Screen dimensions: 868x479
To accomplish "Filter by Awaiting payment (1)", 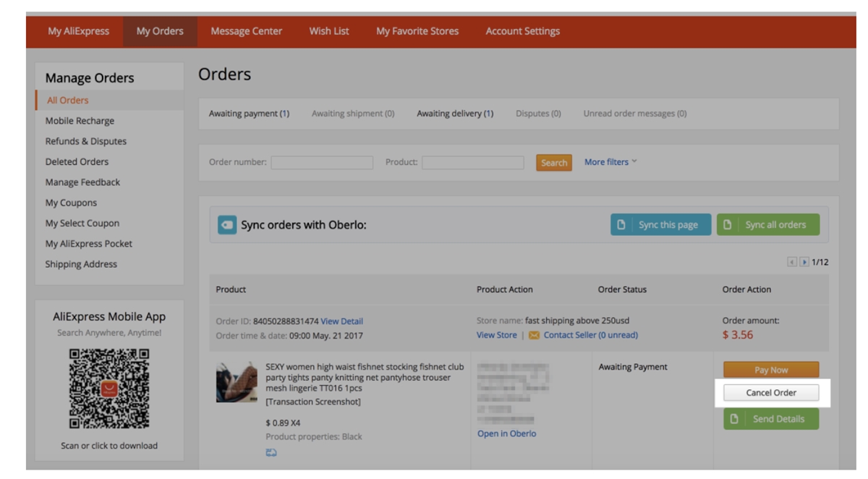I will pyautogui.click(x=249, y=114).
